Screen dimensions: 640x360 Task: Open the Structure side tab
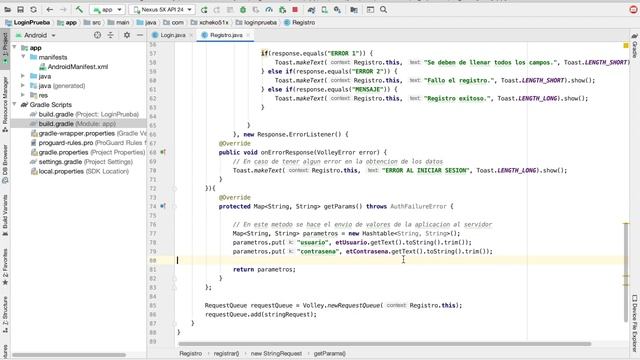pos(5,314)
